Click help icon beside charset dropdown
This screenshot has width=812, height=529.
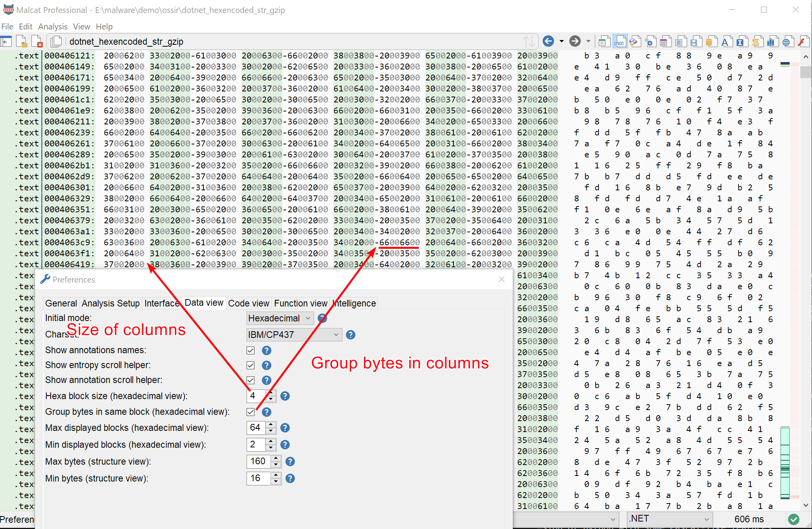[351, 335]
